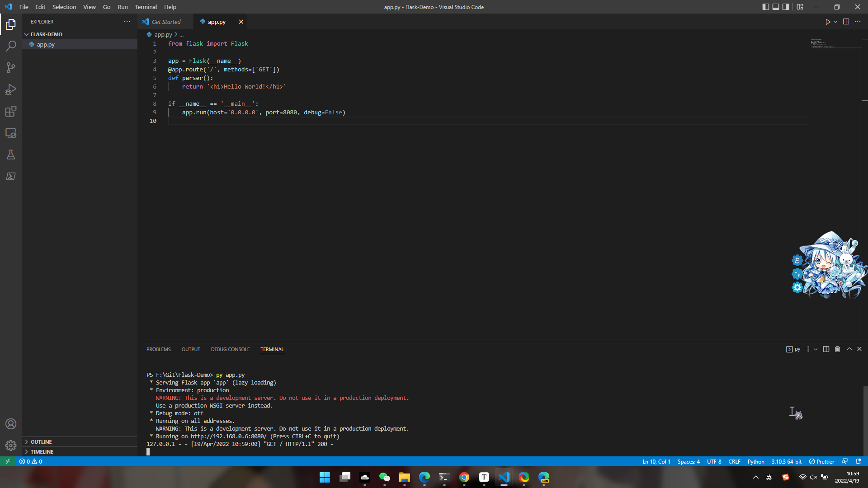This screenshot has height=488, width=868.
Task: Toggle the bottom panel layout button
Action: click(x=776, y=7)
